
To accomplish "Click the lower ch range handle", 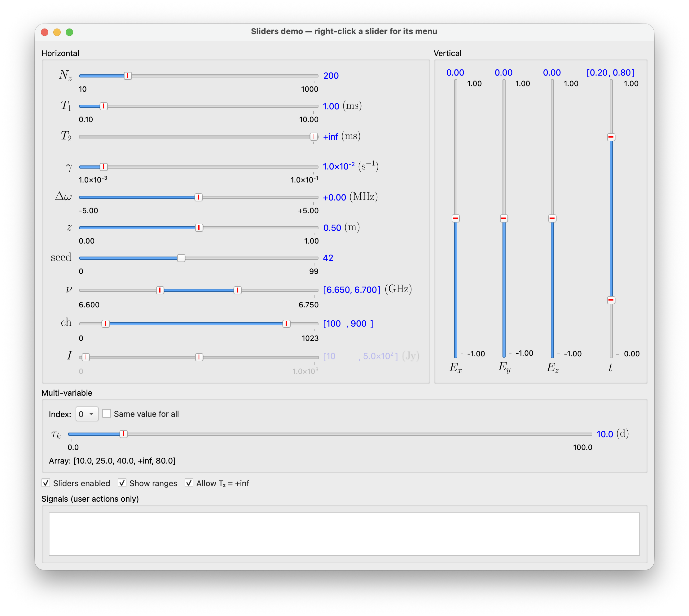I will (106, 324).
